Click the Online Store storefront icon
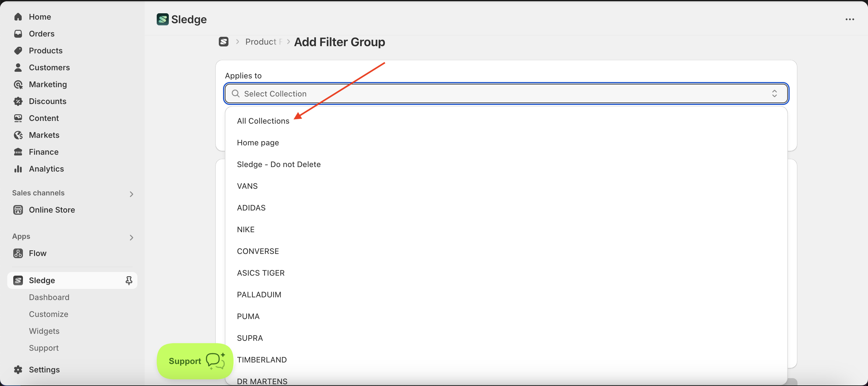Image resolution: width=868 pixels, height=386 pixels. pyautogui.click(x=18, y=210)
